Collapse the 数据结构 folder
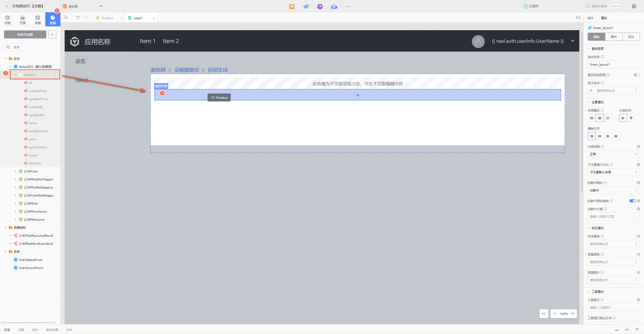Screen dimensions: 644x334 6,227
